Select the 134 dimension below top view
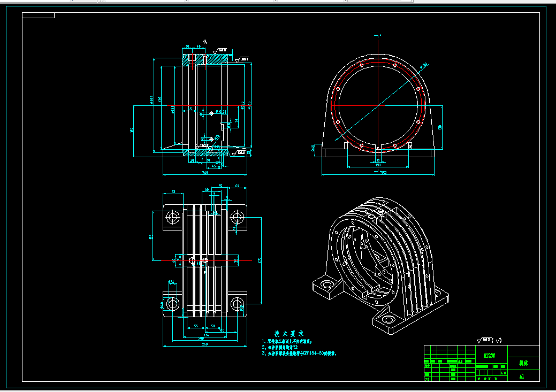556x392 pixels. pos(207,335)
